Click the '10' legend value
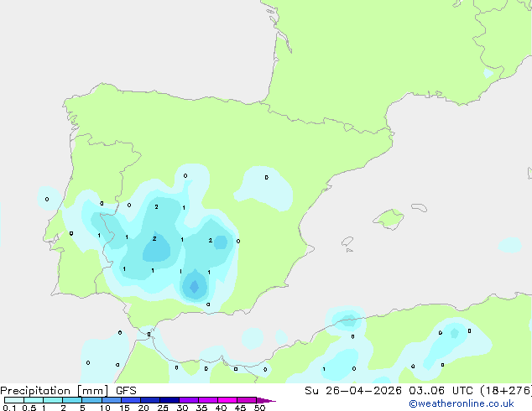 pos(105,408)
